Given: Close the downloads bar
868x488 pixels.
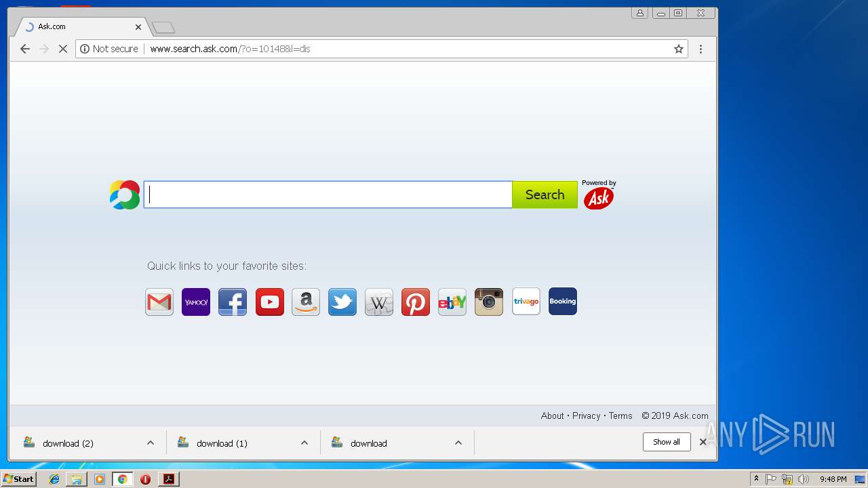Looking at the screenshot, I should pyautogui.click(x=703, y=442).
